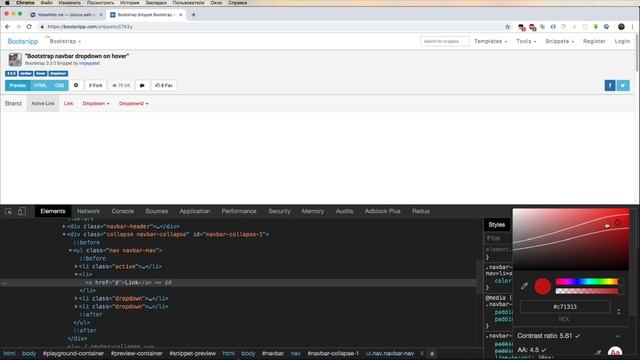Bookmark this page with the star icon
The image size is (640, 360).
(507, 27)
